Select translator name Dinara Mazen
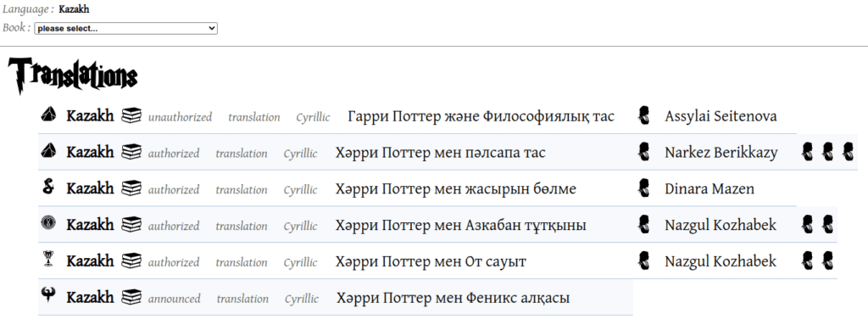The width and height of the screenshot is (868, 325). tap(709, 189)
